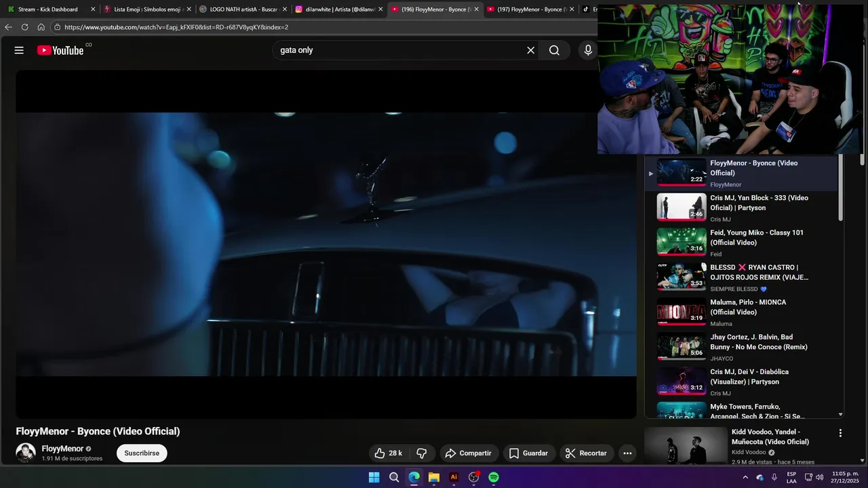Play Maluma, Pirlo - MIONCA thumbnail

[682, 312]
